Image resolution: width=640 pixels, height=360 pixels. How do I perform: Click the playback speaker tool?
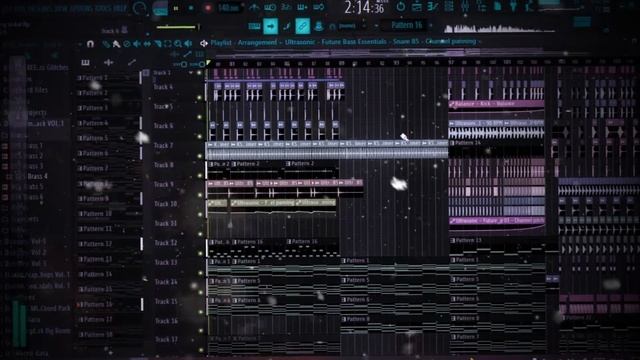[188, 44]
